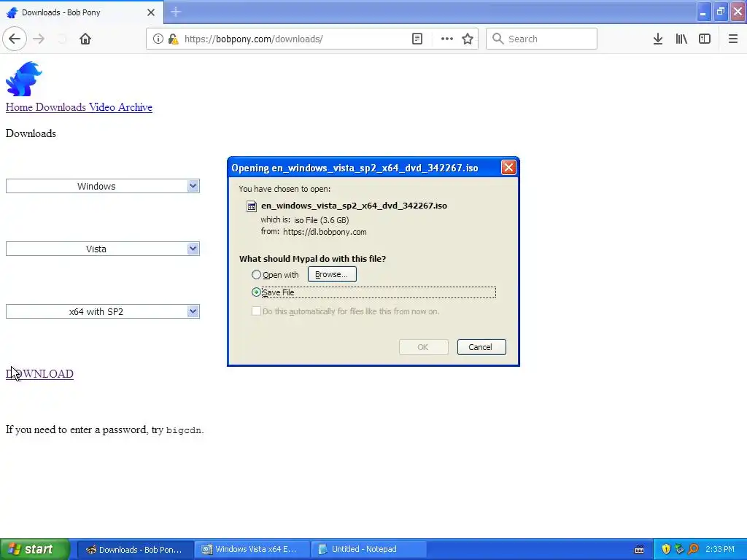
Task: Click the greyed-out reload button
Action: [x=62, y=39]
